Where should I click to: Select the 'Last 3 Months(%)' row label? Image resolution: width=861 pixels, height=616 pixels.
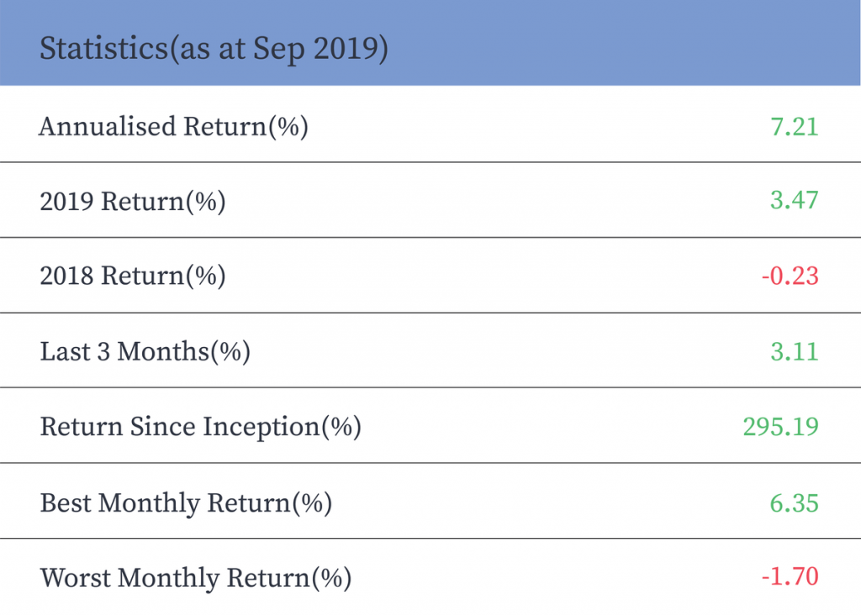145,352
